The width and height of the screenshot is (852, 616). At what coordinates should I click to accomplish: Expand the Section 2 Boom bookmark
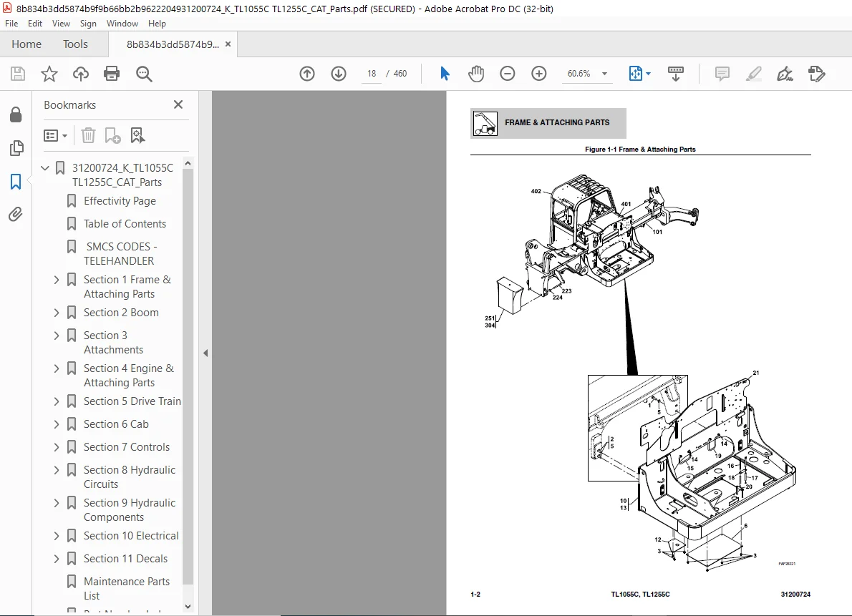pos(57,313)
